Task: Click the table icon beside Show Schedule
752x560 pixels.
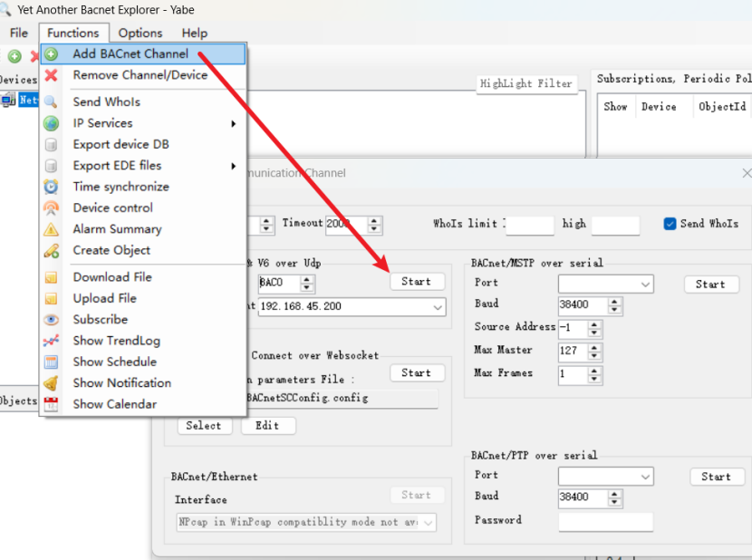Action: coord(52,362)
